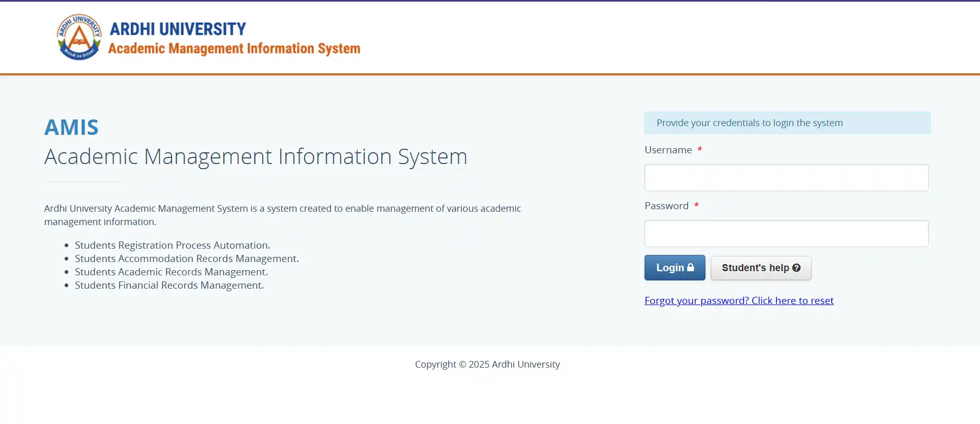Click the blue AMIS heading

click(71, 127)
